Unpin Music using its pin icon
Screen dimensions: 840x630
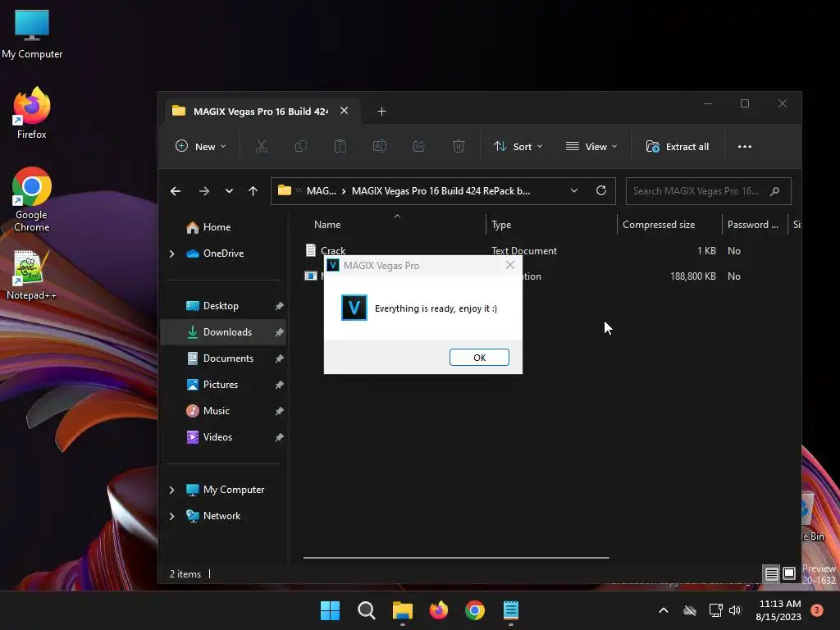pyautogui.click(x=279, y=411)
